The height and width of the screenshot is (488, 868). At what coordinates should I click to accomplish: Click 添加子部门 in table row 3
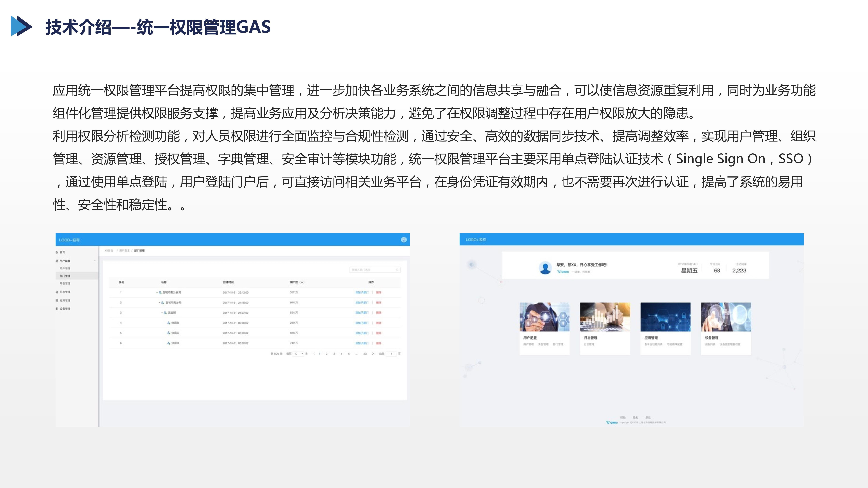(x=362, y=313)
